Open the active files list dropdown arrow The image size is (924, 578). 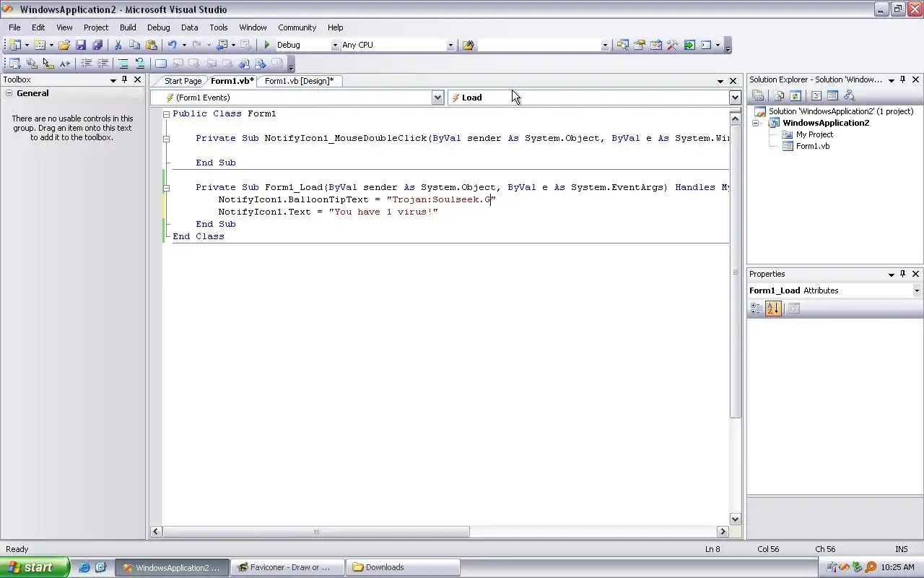[x=720, y=81]
